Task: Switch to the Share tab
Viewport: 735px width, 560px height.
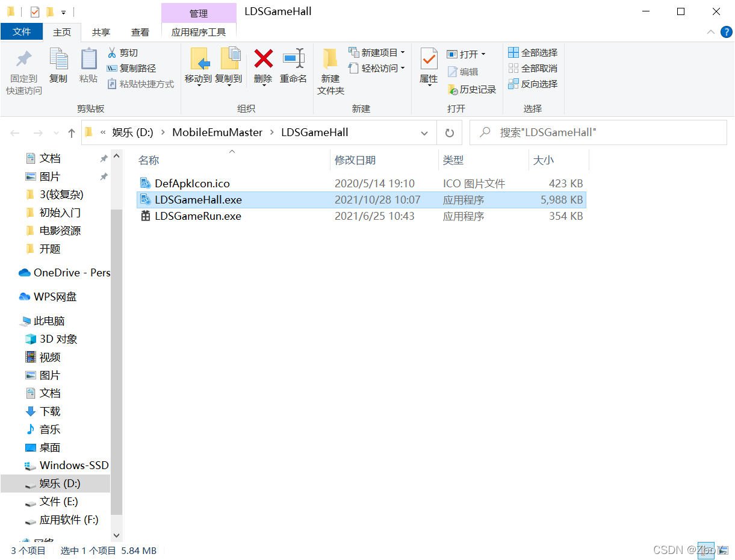Action: tap(101, 33)
